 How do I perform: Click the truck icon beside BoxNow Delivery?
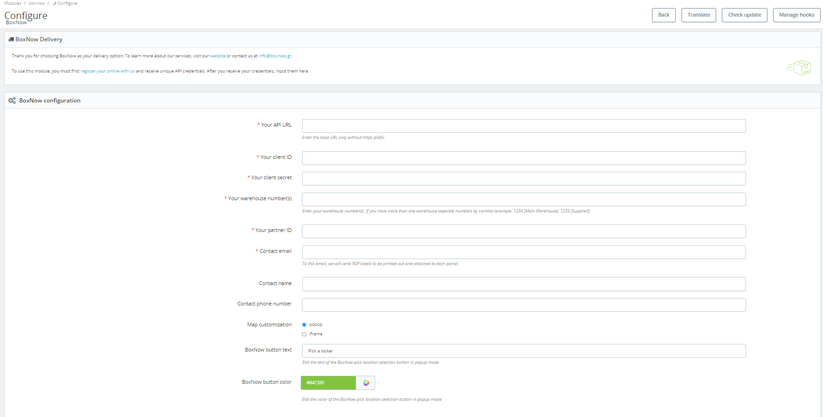[x=11, y=39]
